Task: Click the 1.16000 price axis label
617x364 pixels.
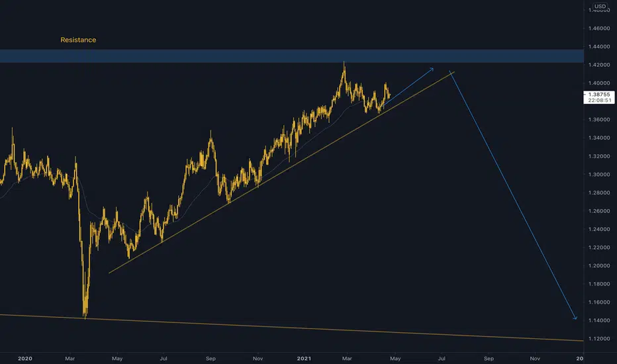Action: click(x=599, y=302)
